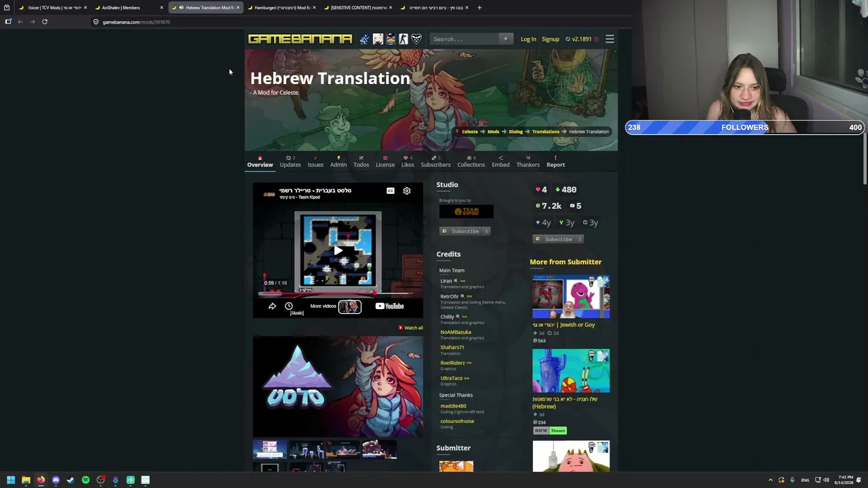Show tray hidden icons chevron
868x488 pixels.
pyautogui.click(x=770, y=480)
